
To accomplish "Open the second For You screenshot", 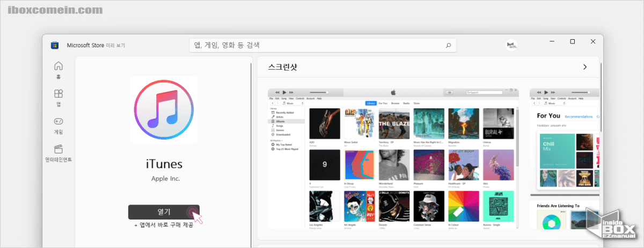I will (x=565, y=158).
